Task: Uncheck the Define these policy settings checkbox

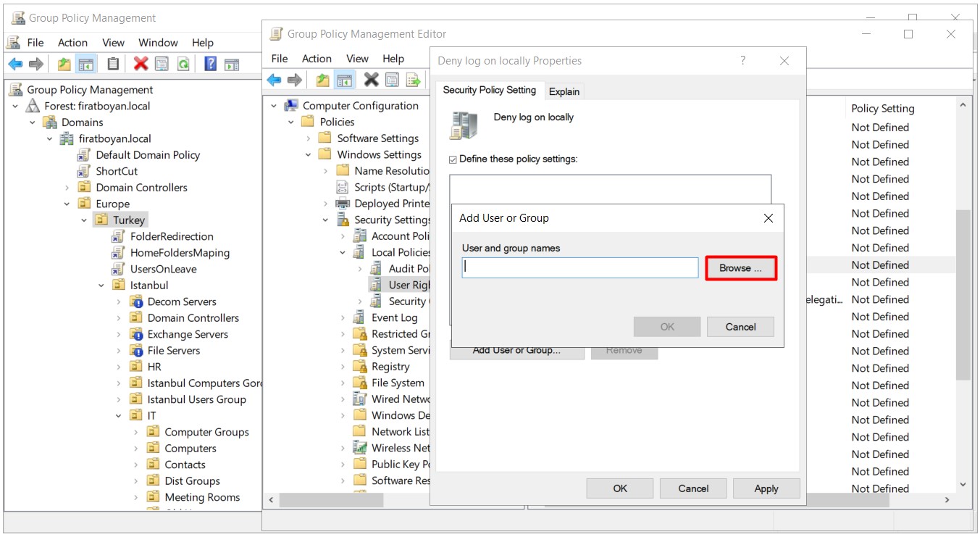Action: tap(453, 159)
